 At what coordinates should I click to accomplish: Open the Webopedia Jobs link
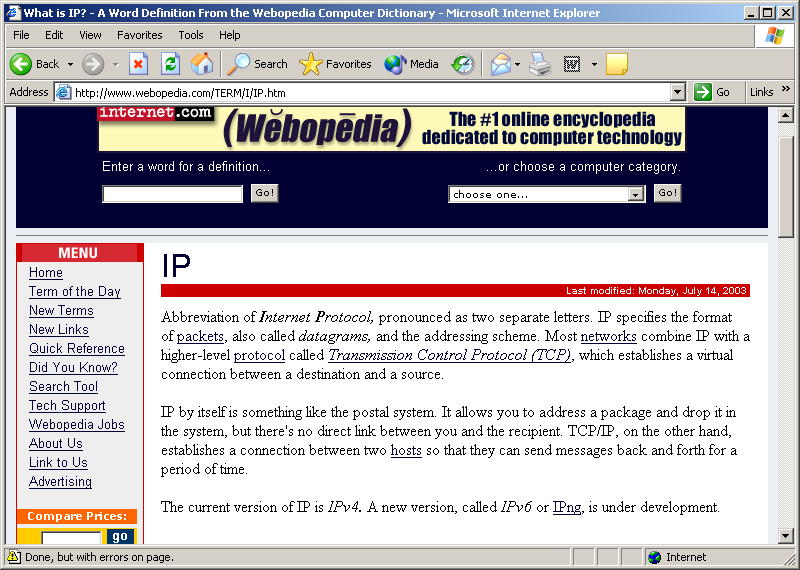[x=77, y=425]
